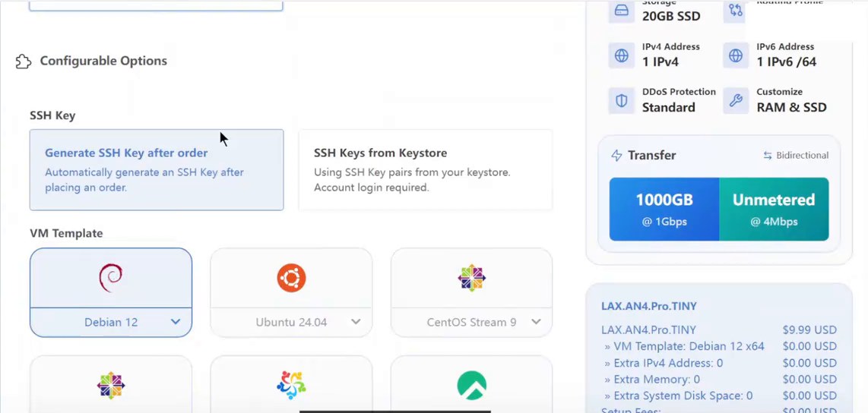Click the VM Template section label
The height and width of the screenshot is (413, 868).
(x=66, y=233)
